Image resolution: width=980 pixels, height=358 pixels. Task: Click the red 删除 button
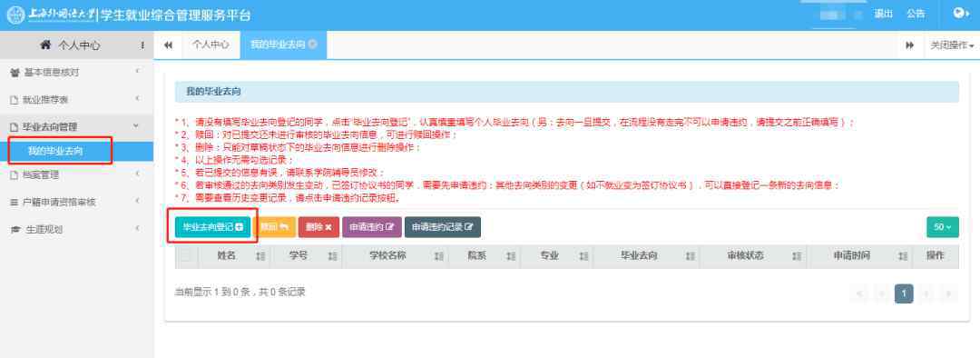(318, 227)
